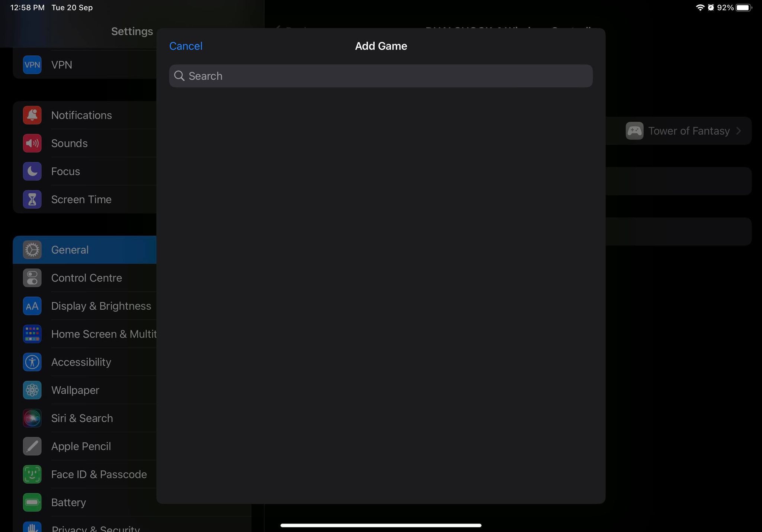The width and height of the screenshot is (762, 532).
Task: Tap the magnifying glass search icon
Action: (179, 76)
